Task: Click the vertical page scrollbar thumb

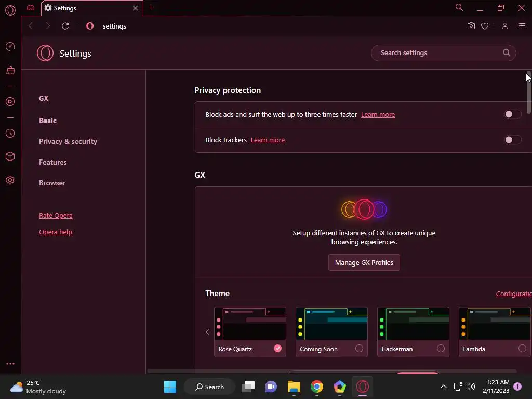Action: click(528, 92)
